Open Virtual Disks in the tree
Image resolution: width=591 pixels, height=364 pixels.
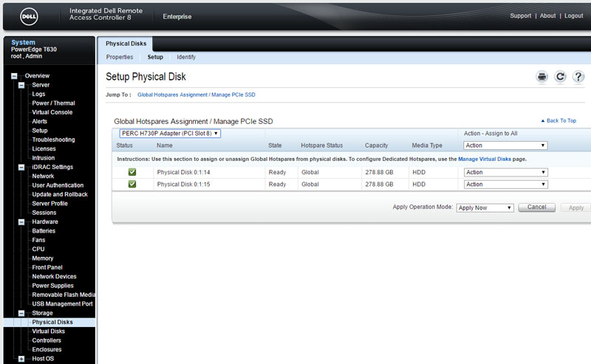pyautogui.click(x=49, y=332)
